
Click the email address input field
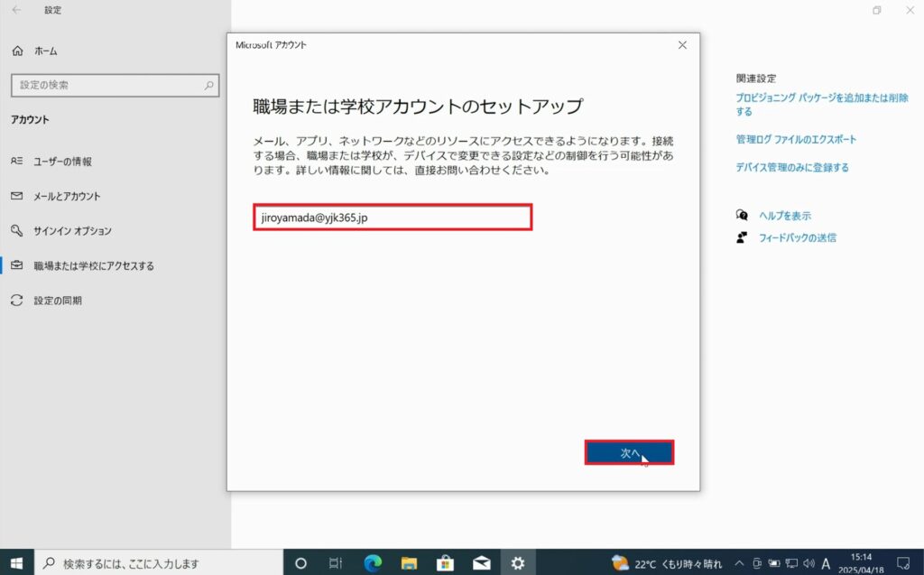pyautogui.click(x=393, y=217)
